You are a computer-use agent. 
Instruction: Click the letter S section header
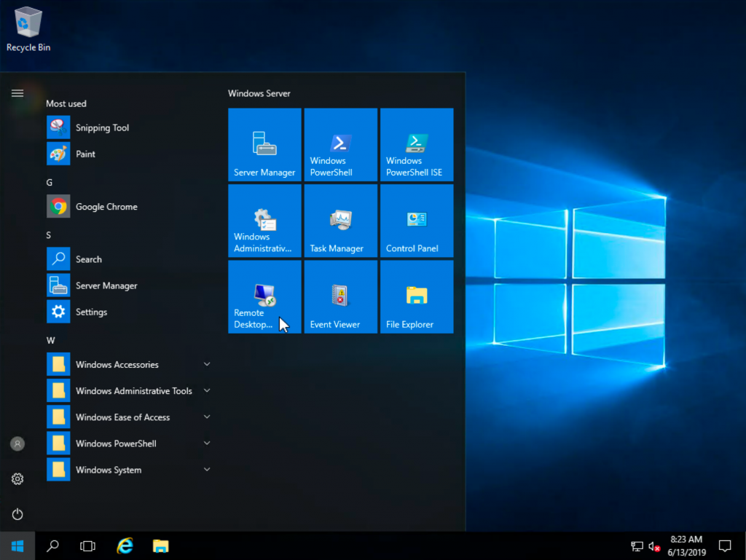pos(49,235)
